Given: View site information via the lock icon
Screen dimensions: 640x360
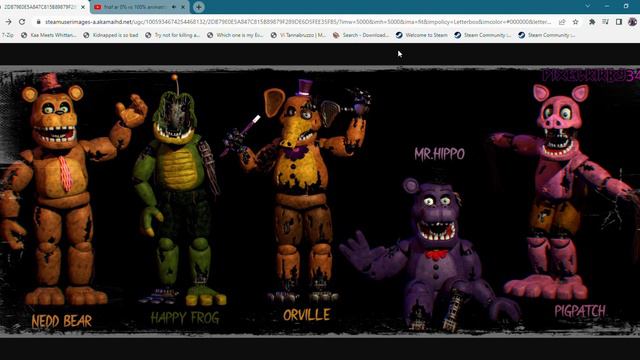Looking at the screenshot, I should [38, 22].
